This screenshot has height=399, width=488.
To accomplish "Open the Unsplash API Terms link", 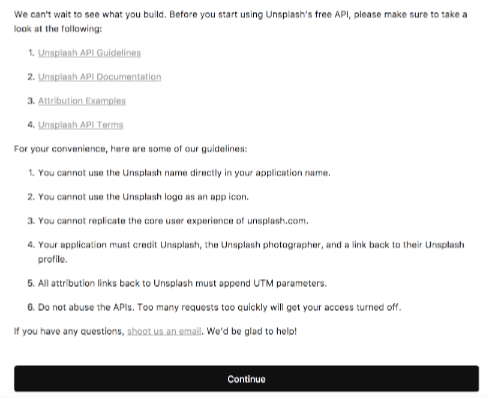I will 81,125.
